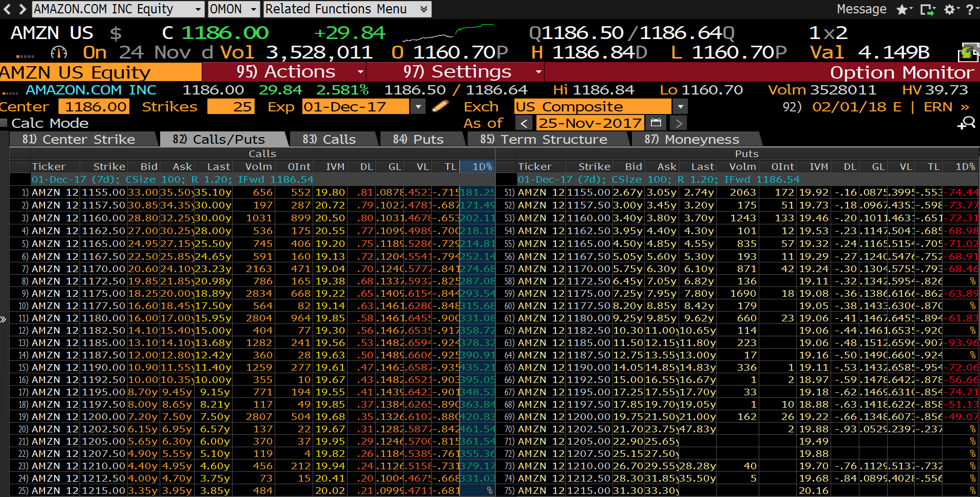Viewport: 980px width, 497px height.
Task: Step As-of date back with left arrow
Action: pyautogui.click(x=524, y=123)
